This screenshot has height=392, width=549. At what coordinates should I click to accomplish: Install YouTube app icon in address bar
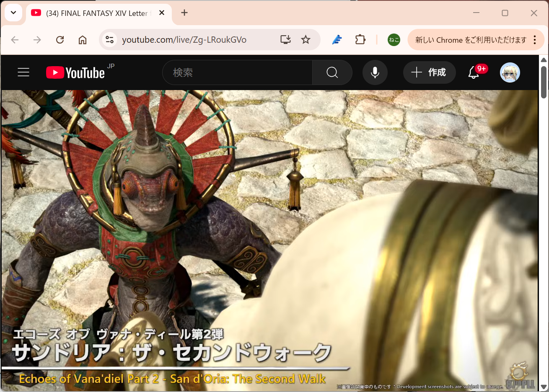click(285, 40)
